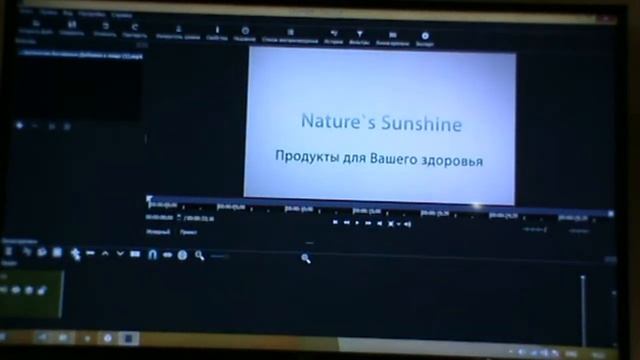Screen dimensions: 640x360
Task: Toggle scrub while dragging icon
Action: point(167,255)
